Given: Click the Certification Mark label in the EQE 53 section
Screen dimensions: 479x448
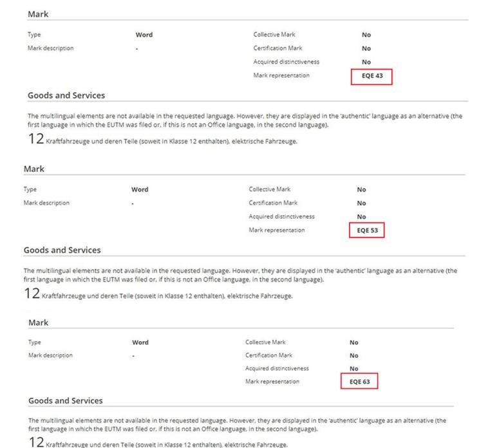Looking at the screenshot, I should (x=273, y=203).
